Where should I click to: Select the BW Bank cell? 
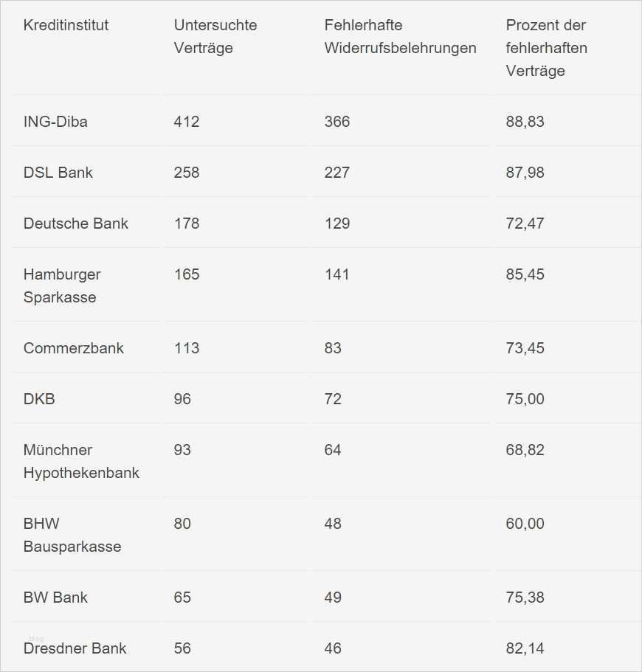(x=55, y=597)
